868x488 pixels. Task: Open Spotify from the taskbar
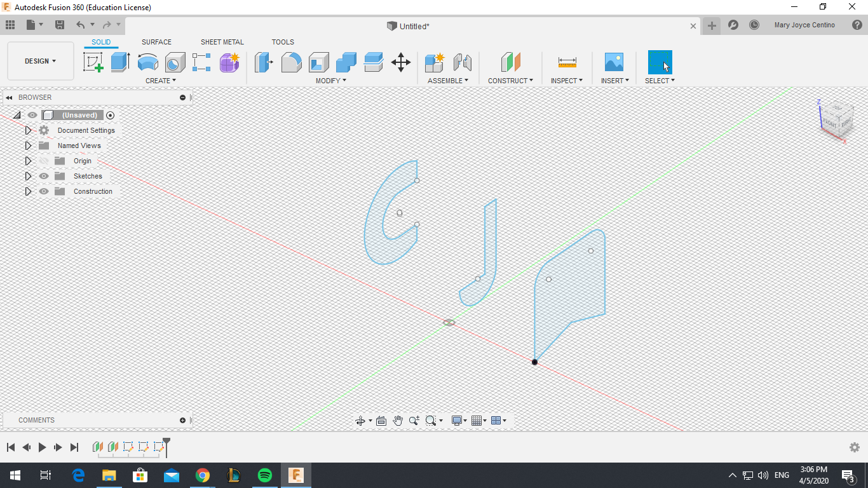click(x=265, y=475)
